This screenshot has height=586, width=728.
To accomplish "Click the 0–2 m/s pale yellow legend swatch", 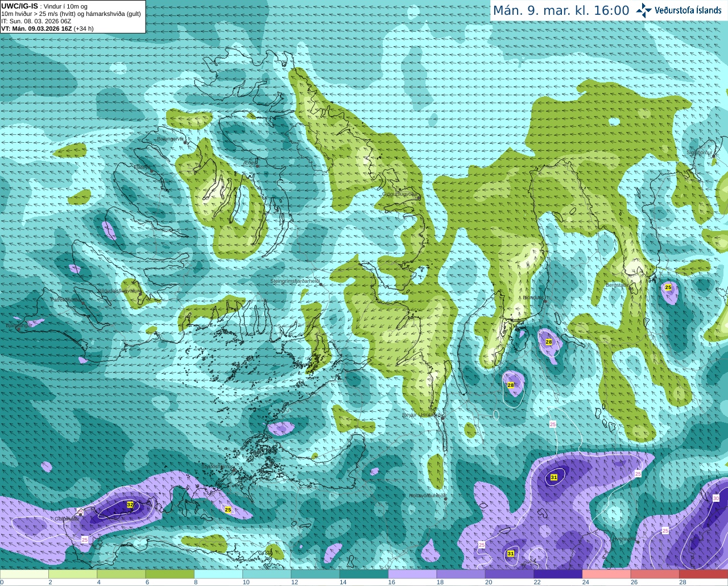I will [x=24, y=574].
